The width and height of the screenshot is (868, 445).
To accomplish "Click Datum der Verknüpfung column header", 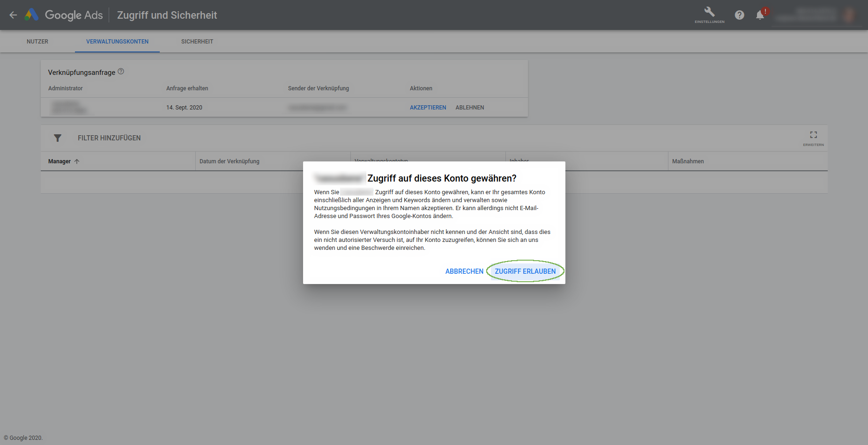I will click(229, 161).
